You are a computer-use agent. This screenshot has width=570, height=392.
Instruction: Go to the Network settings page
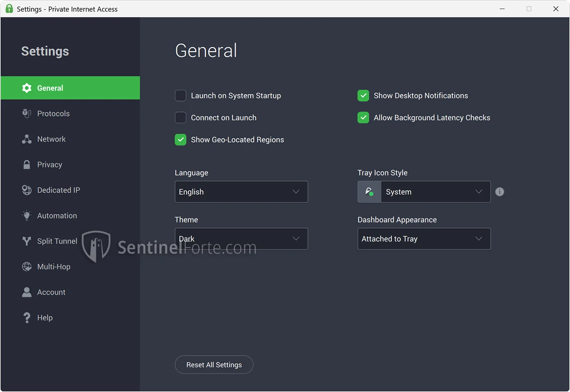click(x=70, y=139)
